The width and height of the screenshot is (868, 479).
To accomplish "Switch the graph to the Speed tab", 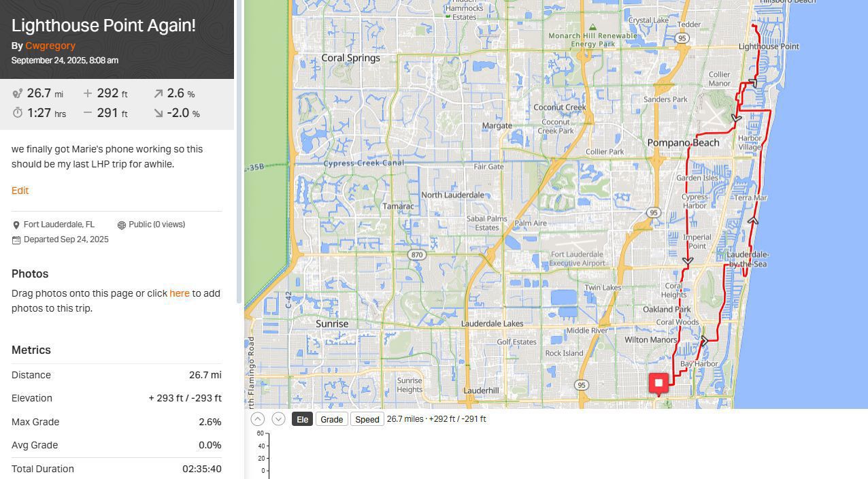I will click(x=367, y=419).
